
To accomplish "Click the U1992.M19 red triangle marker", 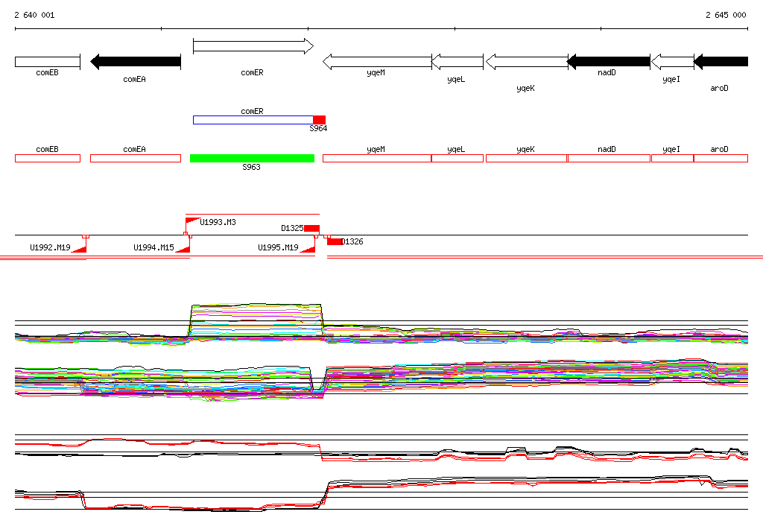I will pyautogui.click(x=79, y=249).
